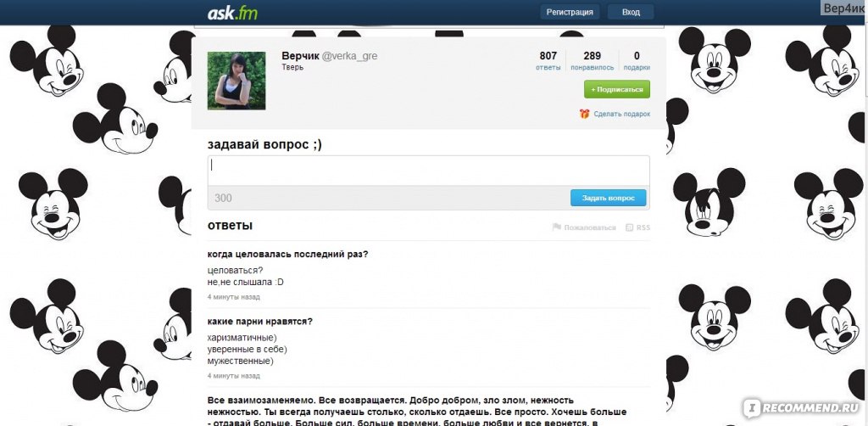Focus the question text input field
Image resolution: width=868 pixels, height=426 pixels.
[x=428, y=171]
